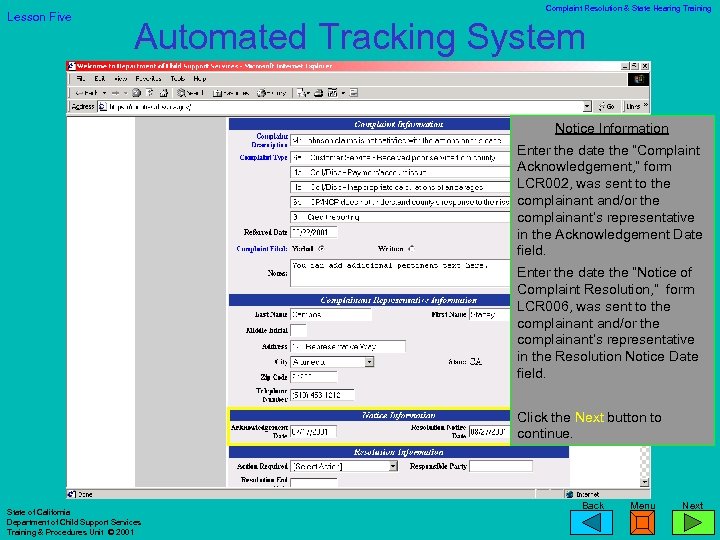720x540 pixels.
Task: Open the Favorites menu
Action: coord(148,79)
